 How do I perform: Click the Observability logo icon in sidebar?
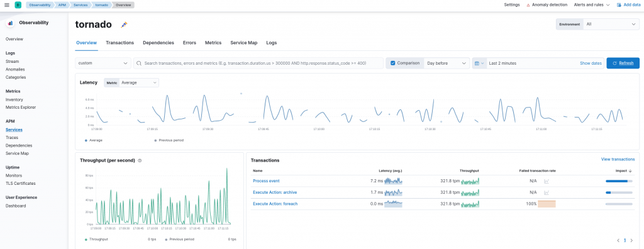(x=10, y=23)
